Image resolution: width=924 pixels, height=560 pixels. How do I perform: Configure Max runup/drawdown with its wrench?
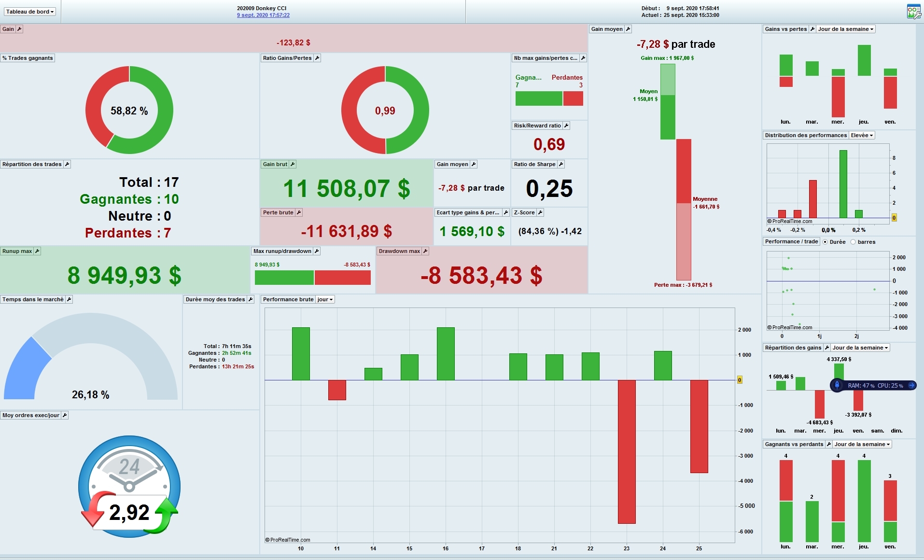[317, 251]
